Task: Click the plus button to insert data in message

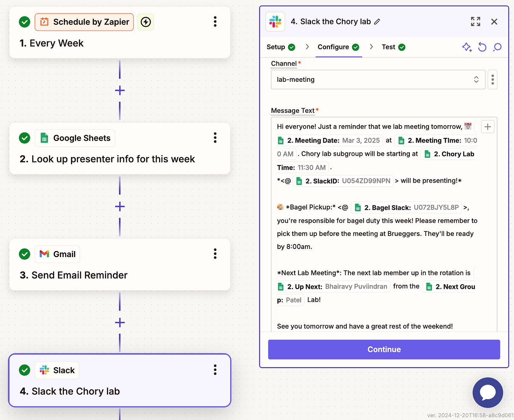Action: 488,127
